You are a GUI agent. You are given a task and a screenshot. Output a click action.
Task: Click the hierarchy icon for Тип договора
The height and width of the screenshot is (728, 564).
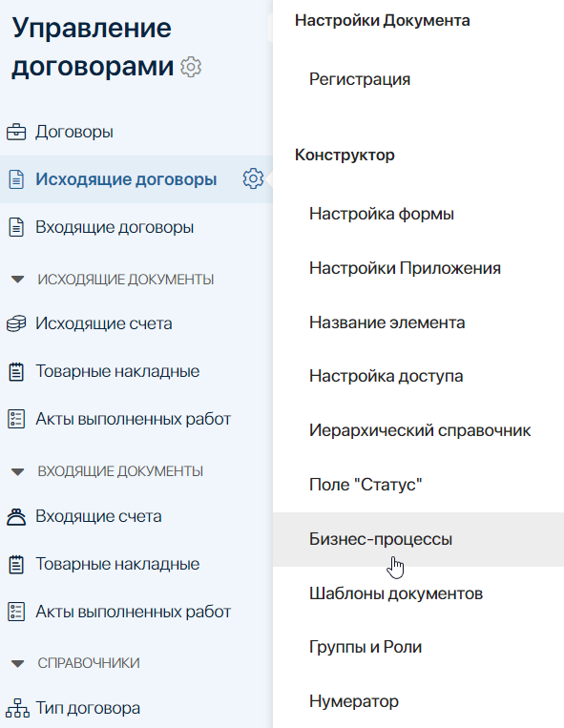click(17, 708)
